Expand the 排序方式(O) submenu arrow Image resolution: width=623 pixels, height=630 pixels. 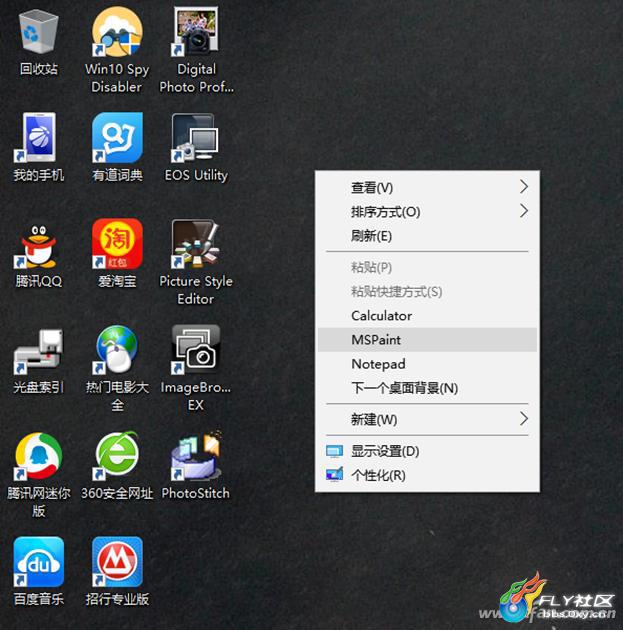pos(523,211)
